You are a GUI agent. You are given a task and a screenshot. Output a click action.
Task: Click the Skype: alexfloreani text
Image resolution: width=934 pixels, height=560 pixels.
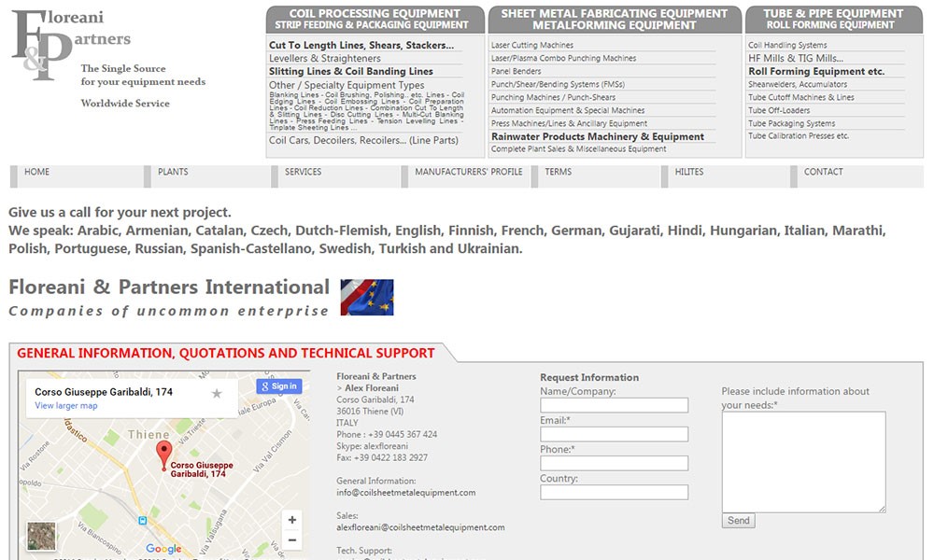(x=373, y=446)
